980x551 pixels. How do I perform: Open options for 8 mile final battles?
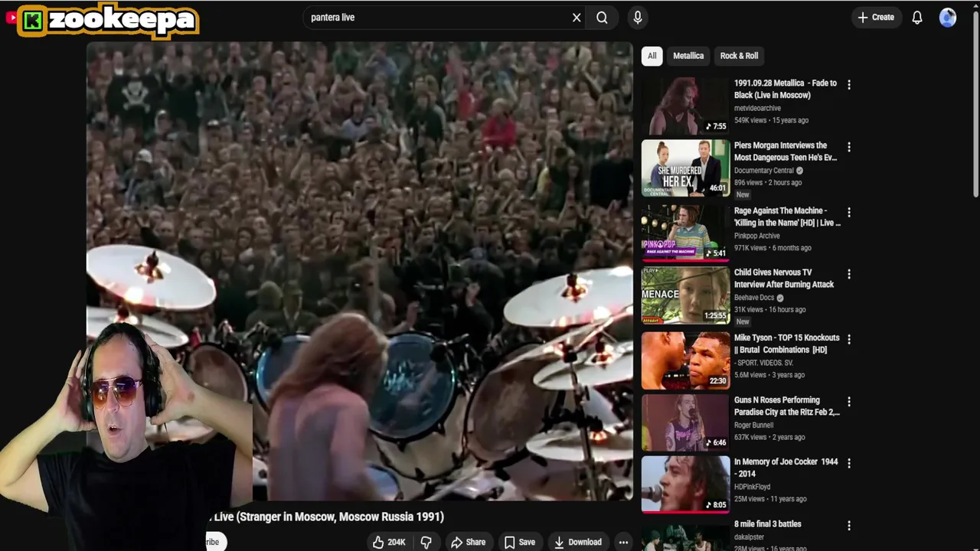[x=848, y=526]
